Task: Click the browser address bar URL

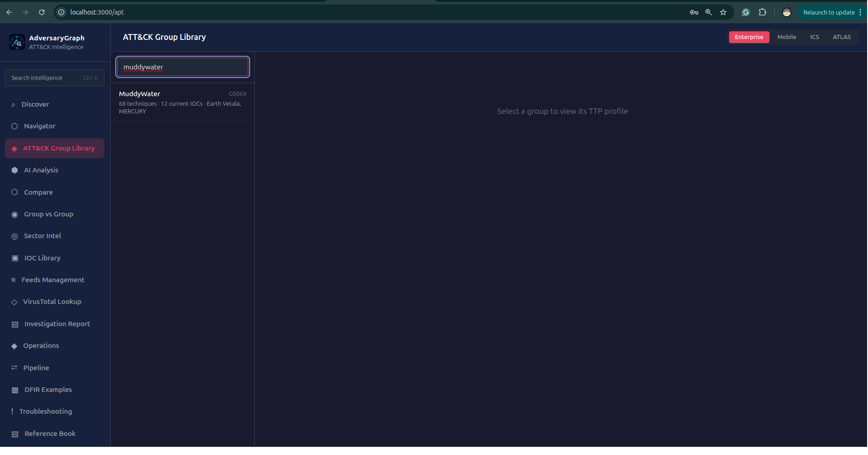Action: (x=97, y=12)
